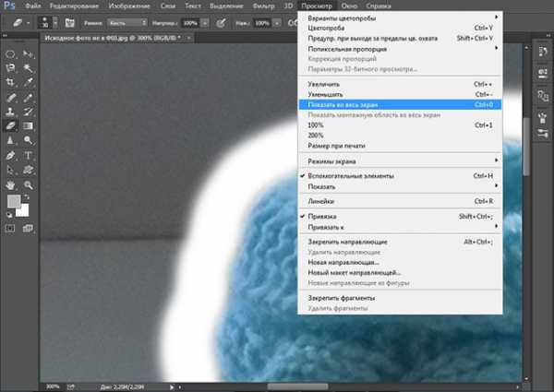Screen dimensions: 554x392
Task: Choose Размер при печати
Action: click(x=400, y=146)
